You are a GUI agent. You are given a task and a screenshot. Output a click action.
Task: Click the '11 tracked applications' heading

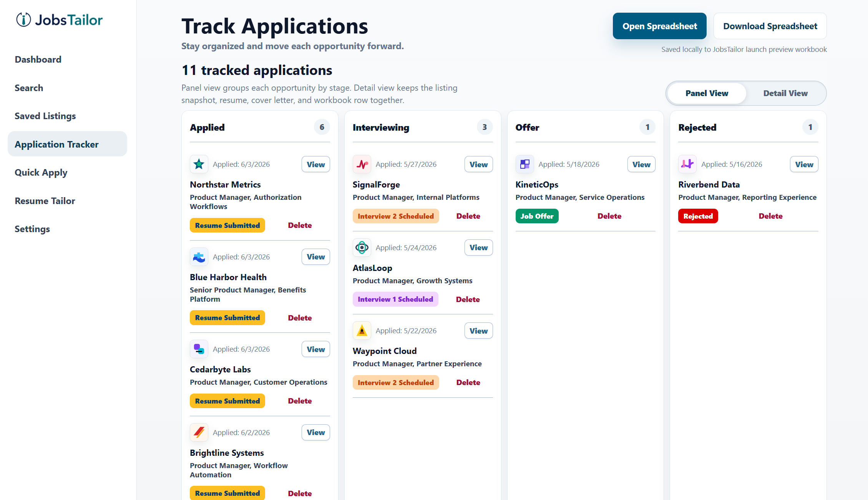257,70
